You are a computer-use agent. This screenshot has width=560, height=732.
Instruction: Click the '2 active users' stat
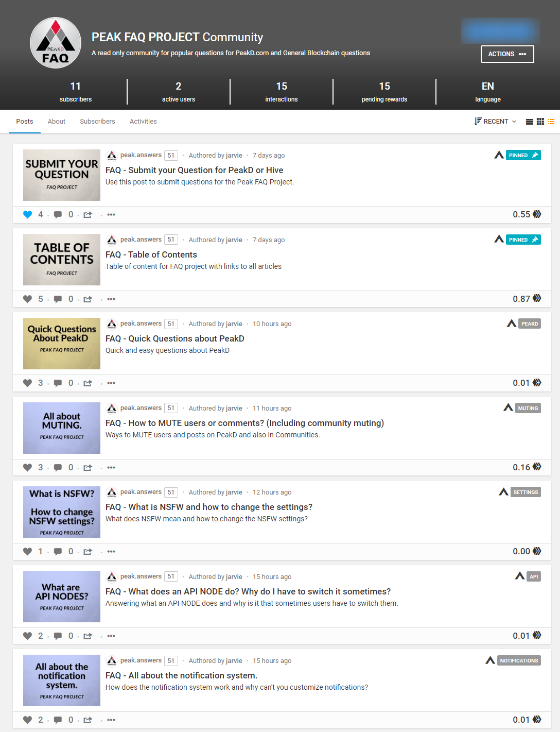click(x=179, y=92)
